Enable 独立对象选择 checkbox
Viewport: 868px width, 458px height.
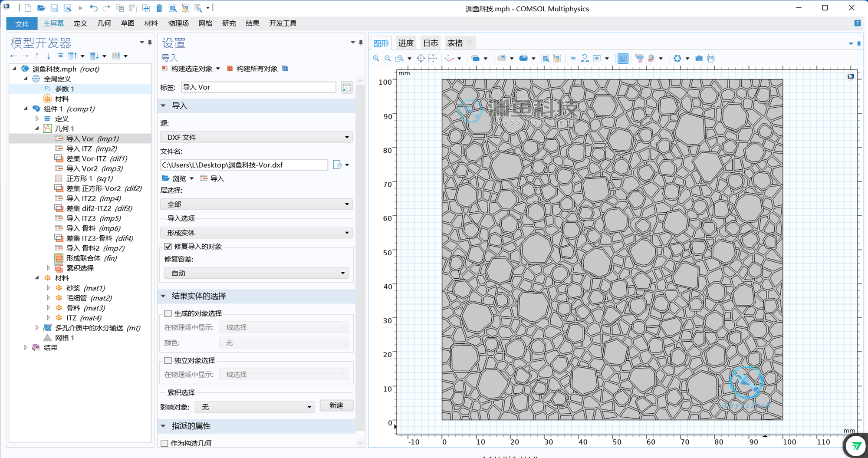[168, 360]
